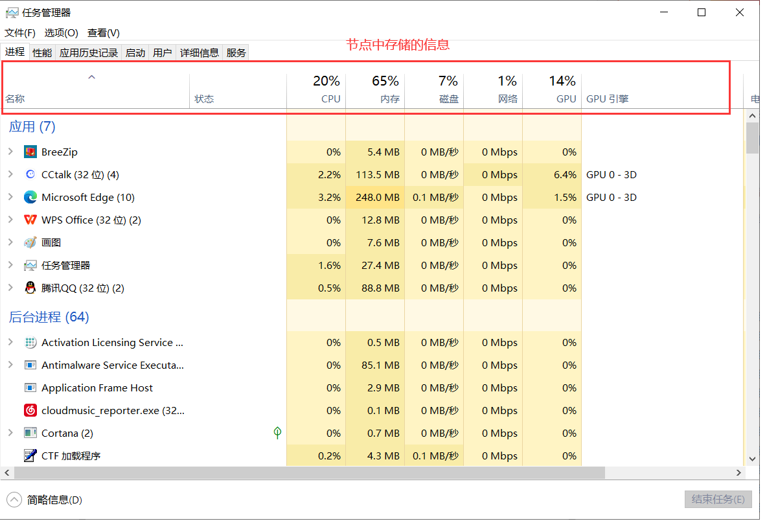Open the 查看(V) menu

104,33
